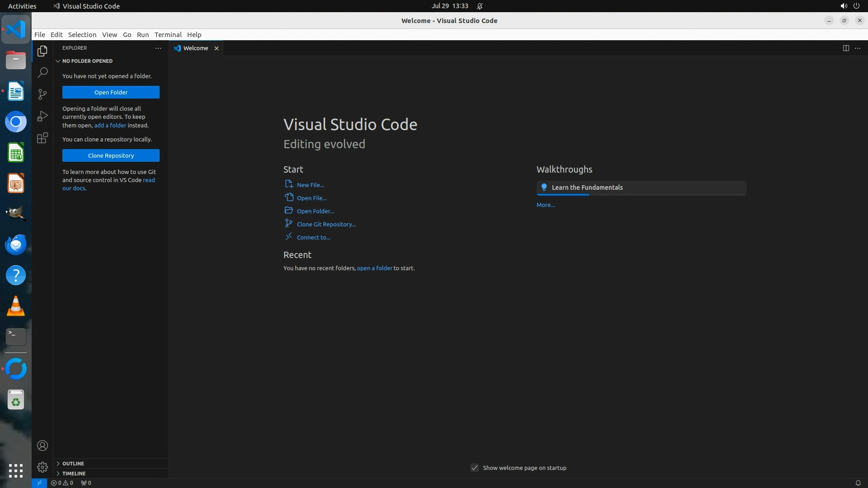The height and width of the screenshot is (488, 868).
Task: Open the Terminal menu
Action: 168,34
